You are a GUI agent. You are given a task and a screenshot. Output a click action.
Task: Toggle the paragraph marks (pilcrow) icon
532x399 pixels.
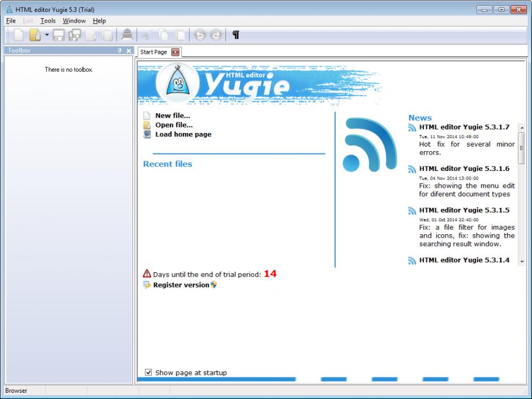click(236, 35)
